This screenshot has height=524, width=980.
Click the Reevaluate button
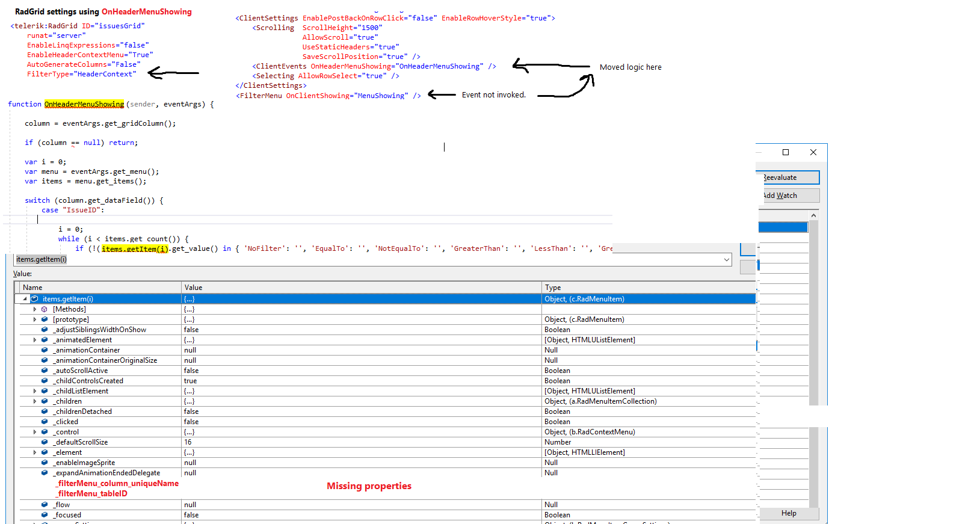click(x=789, y=177)
